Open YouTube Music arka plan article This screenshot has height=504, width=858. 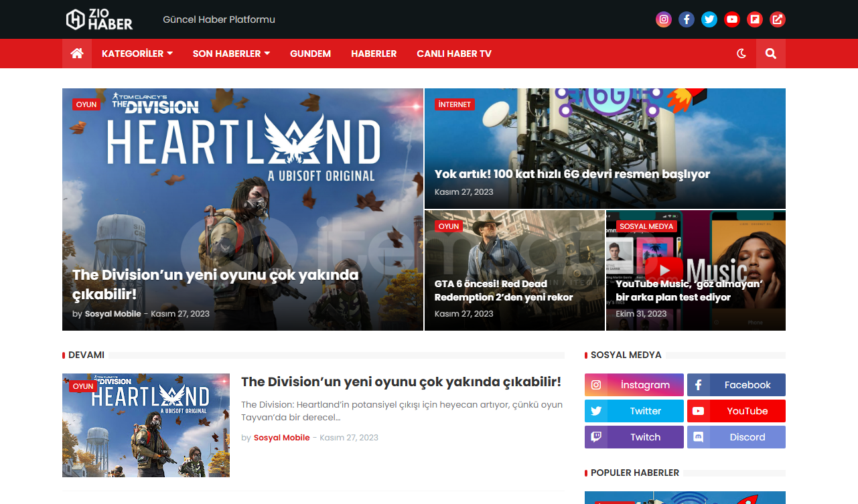(689, 290)
